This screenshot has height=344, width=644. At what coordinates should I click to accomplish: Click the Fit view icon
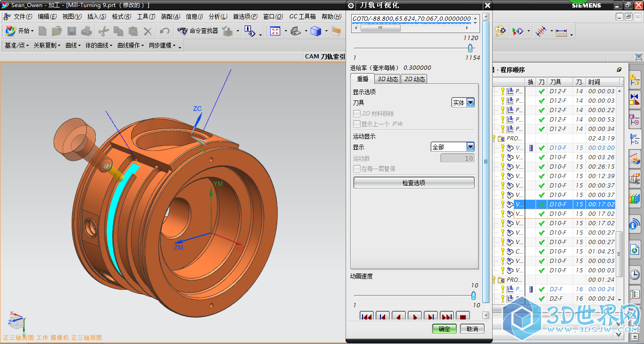click(x=275, y=31)
